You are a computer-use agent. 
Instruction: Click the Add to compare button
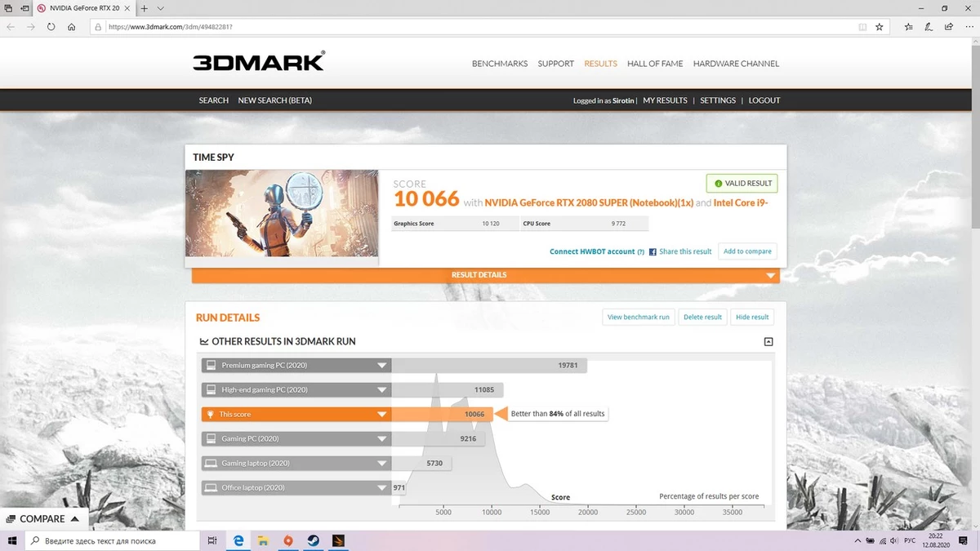click(747, 251)
